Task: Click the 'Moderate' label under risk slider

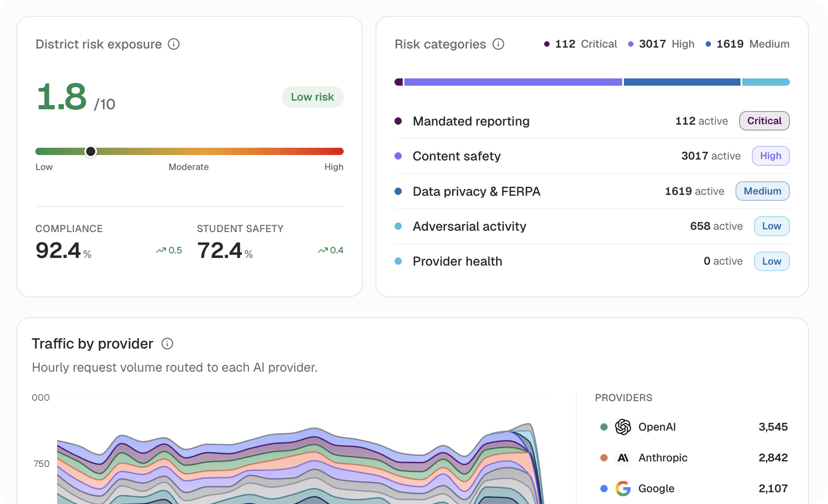Action: pos(189,167)
